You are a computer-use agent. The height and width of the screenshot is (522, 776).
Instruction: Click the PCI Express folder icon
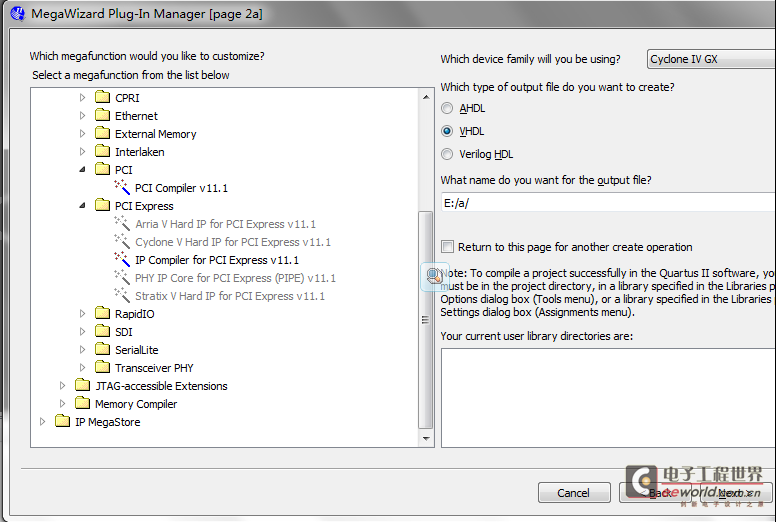tap(102, 205)
